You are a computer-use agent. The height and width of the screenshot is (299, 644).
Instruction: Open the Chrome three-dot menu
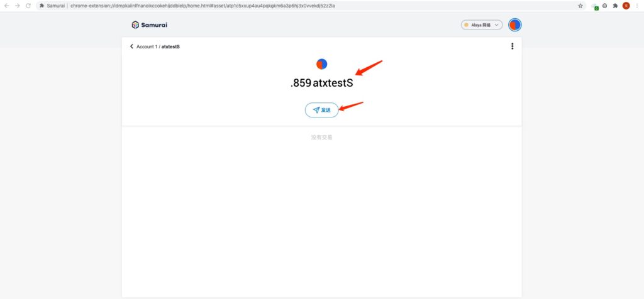pyautogui.click(x=636, y=6)
